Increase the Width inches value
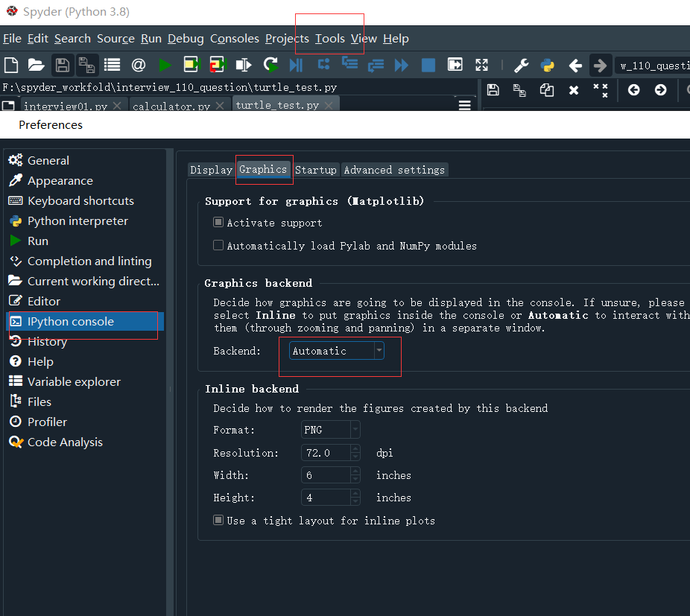 click(355, 471)
